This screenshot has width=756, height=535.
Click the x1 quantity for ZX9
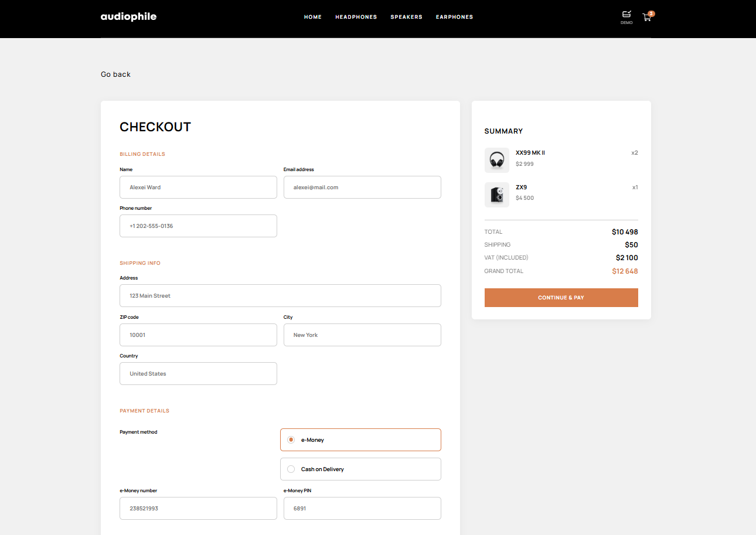(635, 188)
